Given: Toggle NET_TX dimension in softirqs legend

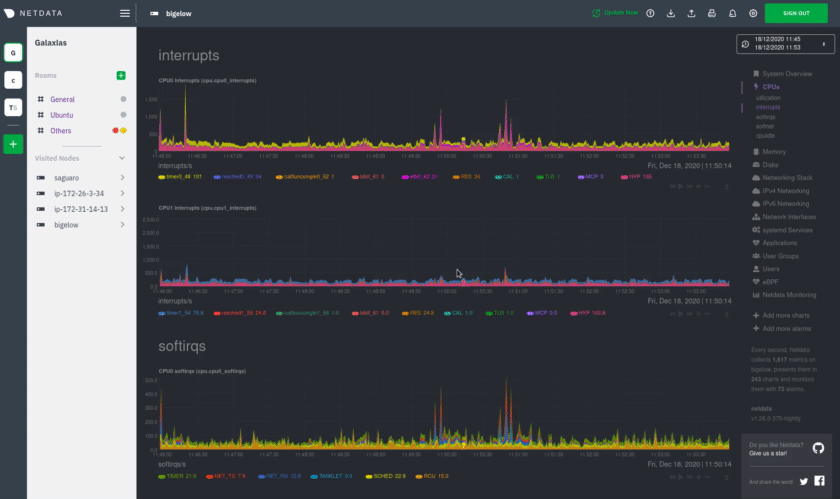Looking at the screenshot, I should [226, 476].
